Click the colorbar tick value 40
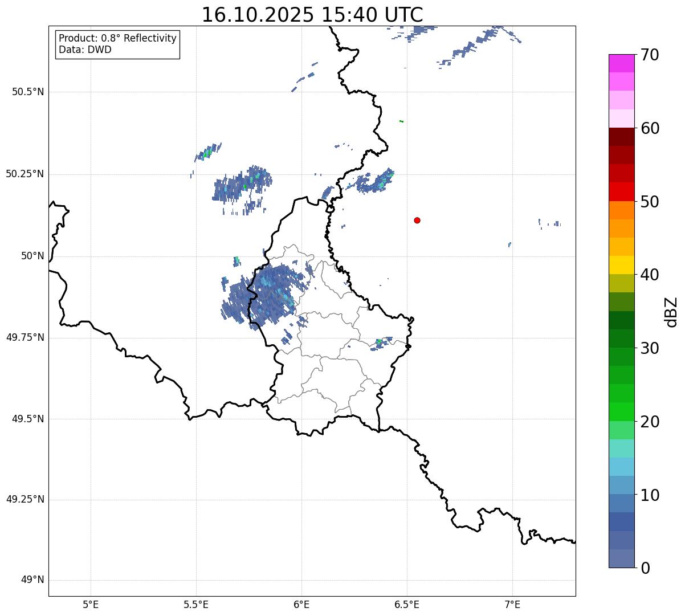 (x=650, y=275)
